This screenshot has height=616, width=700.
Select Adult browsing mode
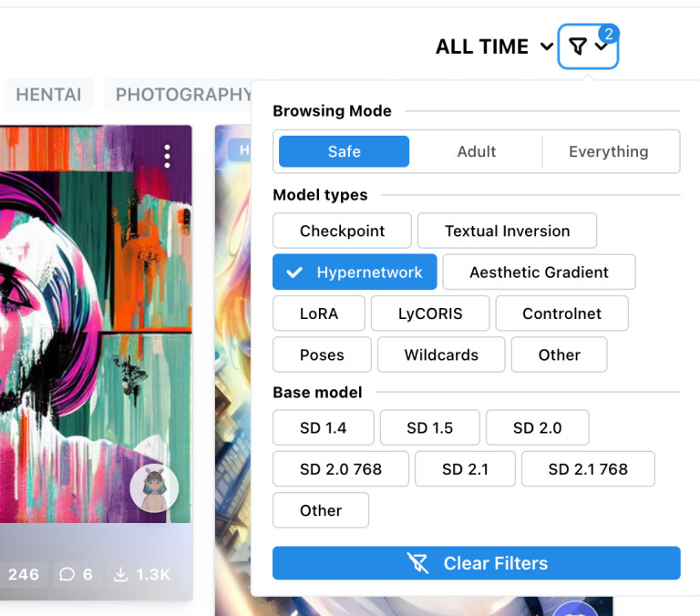[477, 151]
